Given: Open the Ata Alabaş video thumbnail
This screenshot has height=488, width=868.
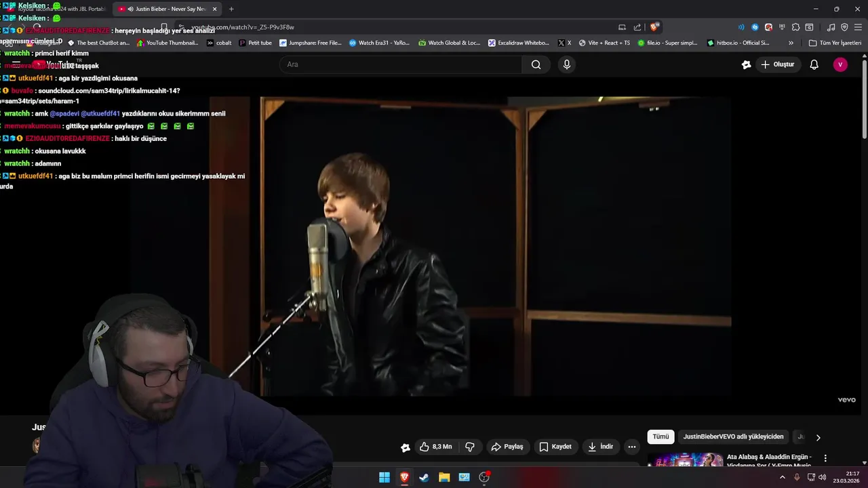Looking at the screenshot, I should click(685, 460).
